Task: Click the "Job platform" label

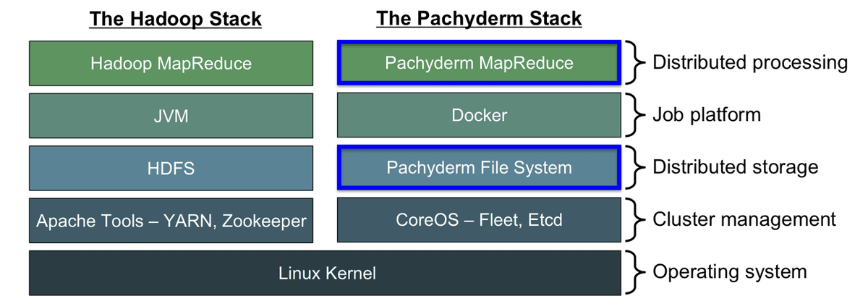Action: point(707,115)
